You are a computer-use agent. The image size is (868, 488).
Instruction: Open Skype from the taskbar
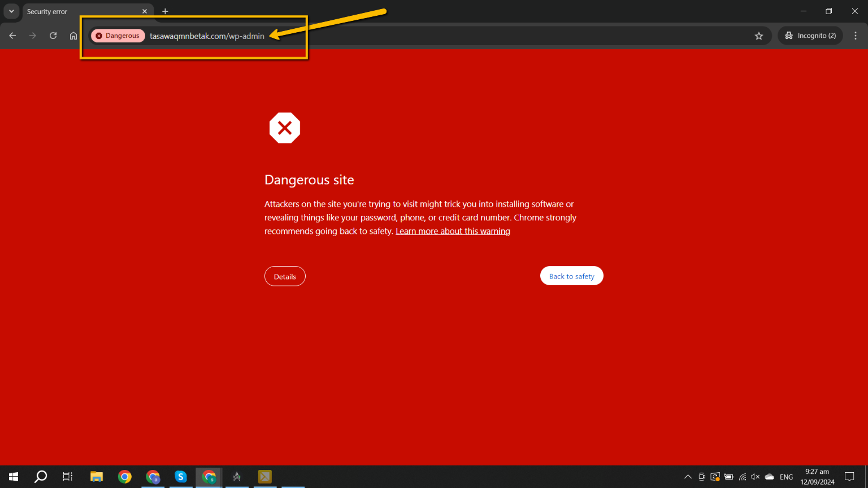181,477
